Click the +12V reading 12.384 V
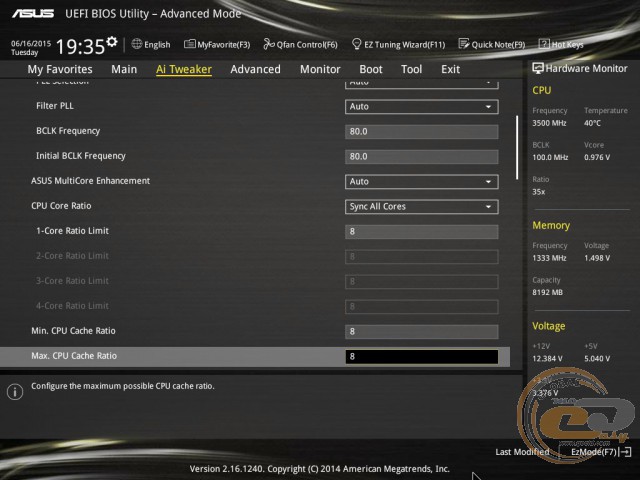The image size is (640, 480). tap(547, 358)
